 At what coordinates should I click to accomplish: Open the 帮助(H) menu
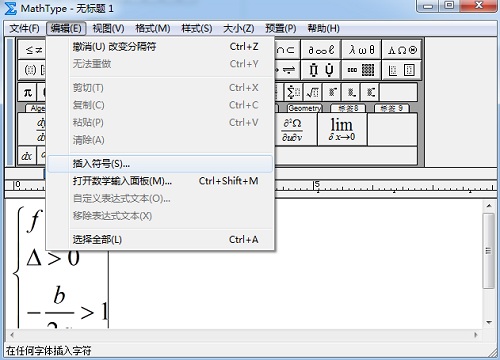(323, 29)
